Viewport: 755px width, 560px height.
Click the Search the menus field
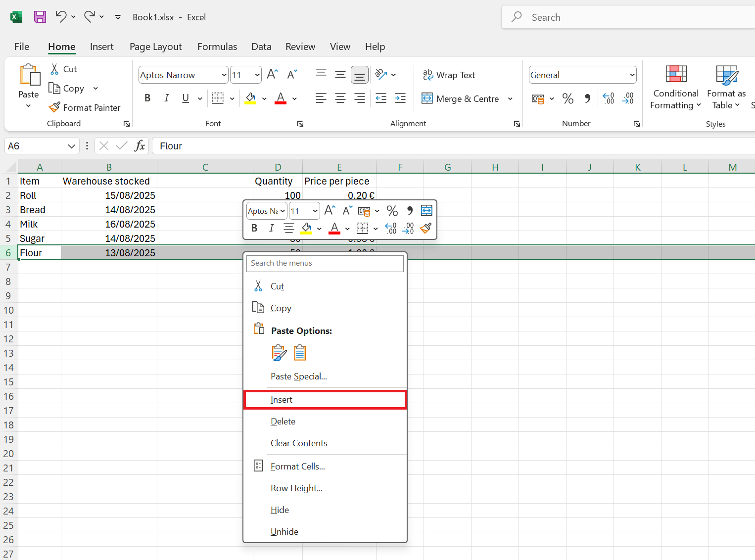325,263
